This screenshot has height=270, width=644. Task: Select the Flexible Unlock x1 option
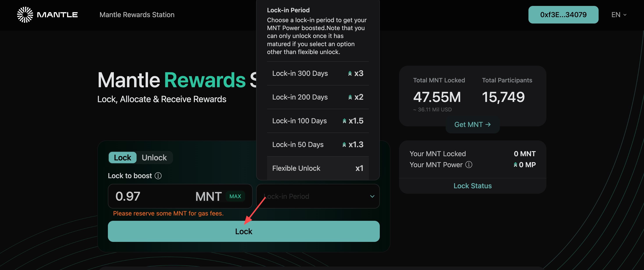point(318,168)
